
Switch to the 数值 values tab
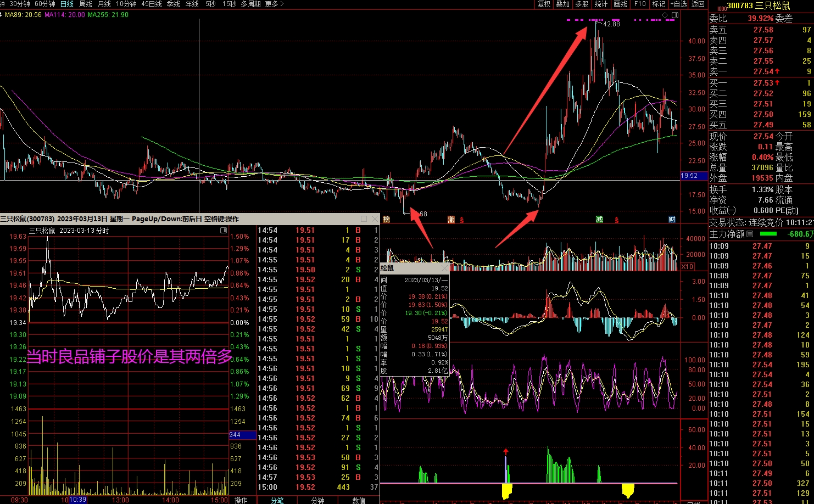click(x=359, y=500)
